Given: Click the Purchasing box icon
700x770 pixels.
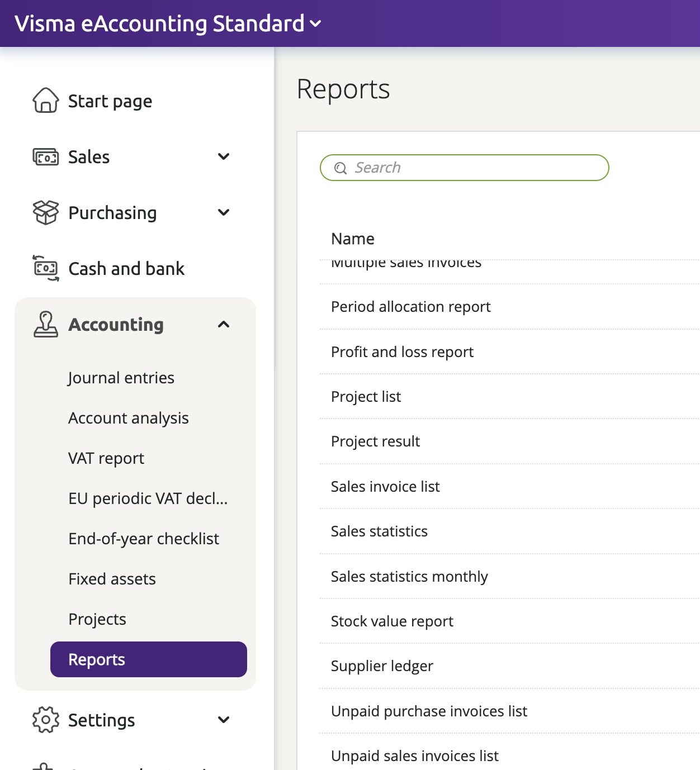Looking at the screenshot, I should click(x=45, y=212).
